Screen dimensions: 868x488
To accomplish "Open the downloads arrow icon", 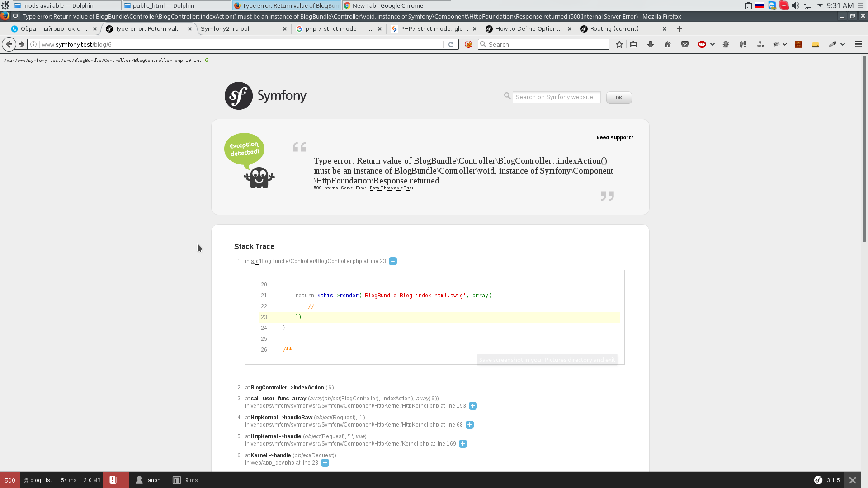I will point(651,44).
